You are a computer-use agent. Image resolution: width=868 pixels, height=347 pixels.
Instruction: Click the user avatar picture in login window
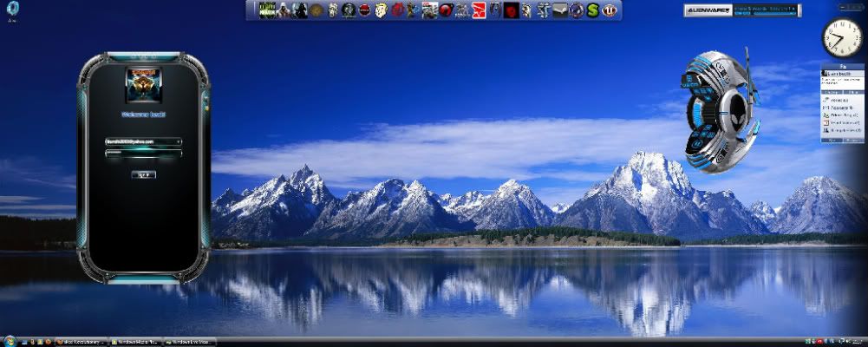pyautogui.click(x=144, y=85)
